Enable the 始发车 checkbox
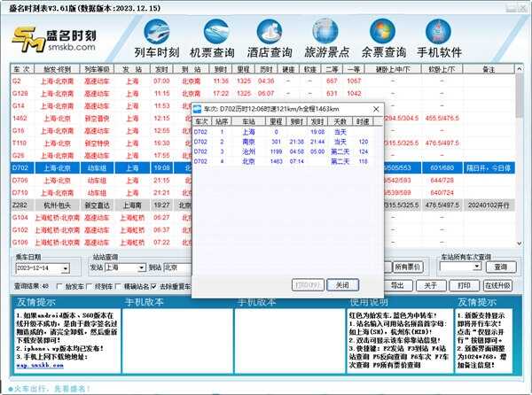The image size is (532, 395). tap(59, 286)
